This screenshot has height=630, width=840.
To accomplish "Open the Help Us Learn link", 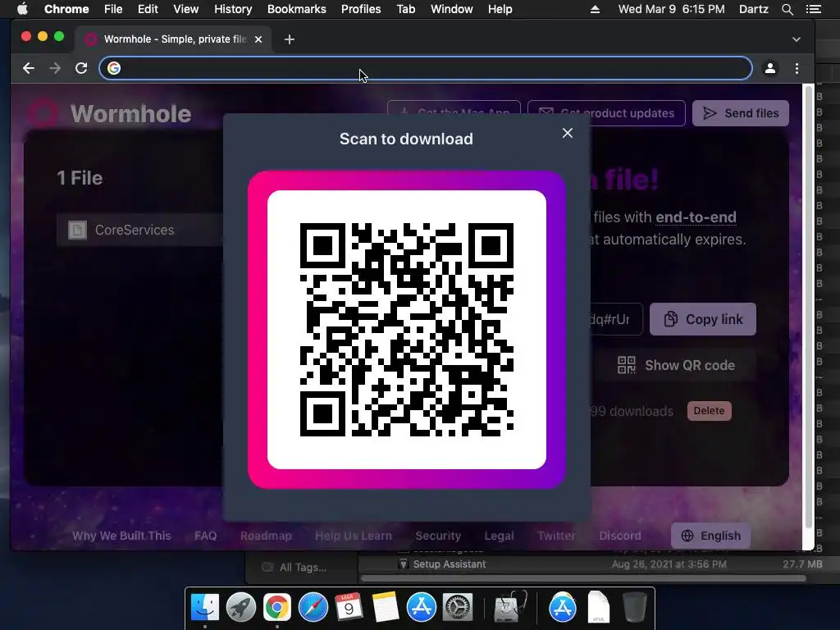I will [354, 536].
